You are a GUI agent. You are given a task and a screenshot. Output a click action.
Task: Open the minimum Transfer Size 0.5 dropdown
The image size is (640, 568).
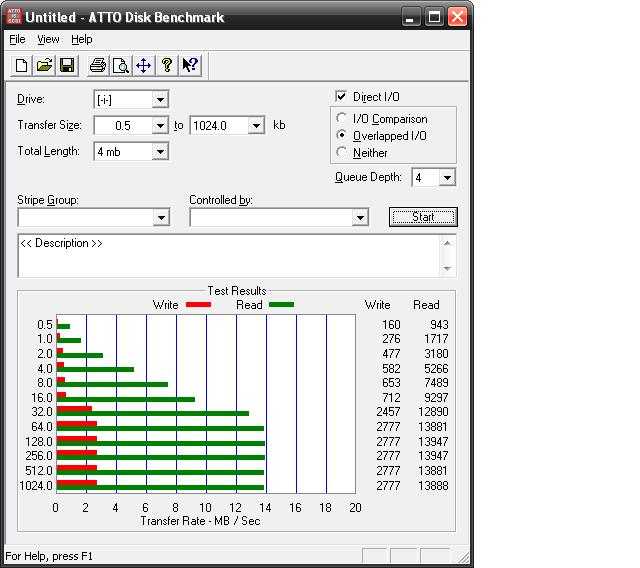coord(160,125)
